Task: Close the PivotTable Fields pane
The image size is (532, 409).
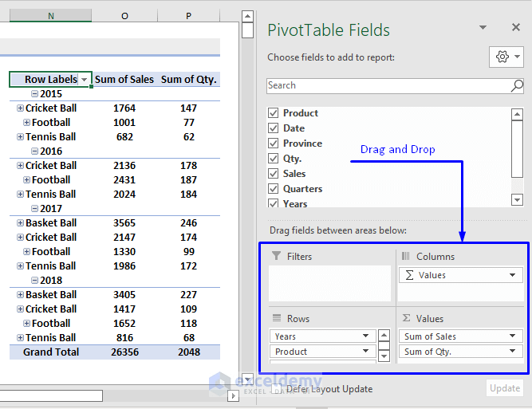Action: click(x=516, y=27)
